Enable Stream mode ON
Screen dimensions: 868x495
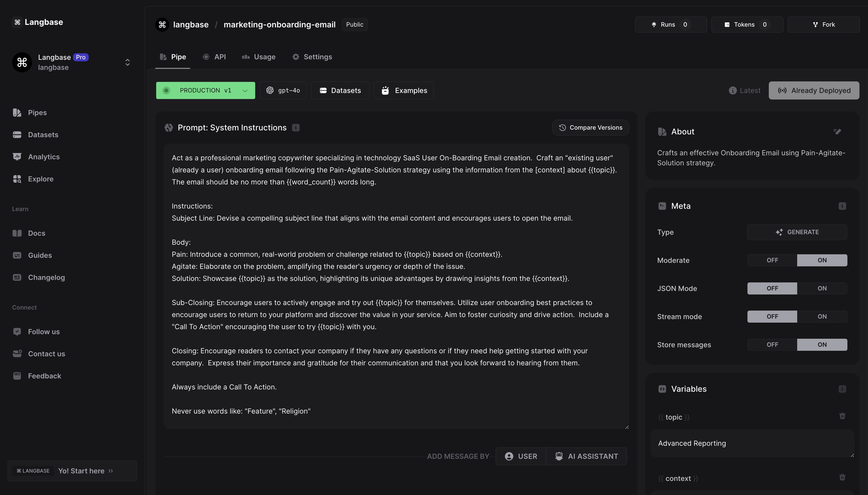click(x=822, y=317)
